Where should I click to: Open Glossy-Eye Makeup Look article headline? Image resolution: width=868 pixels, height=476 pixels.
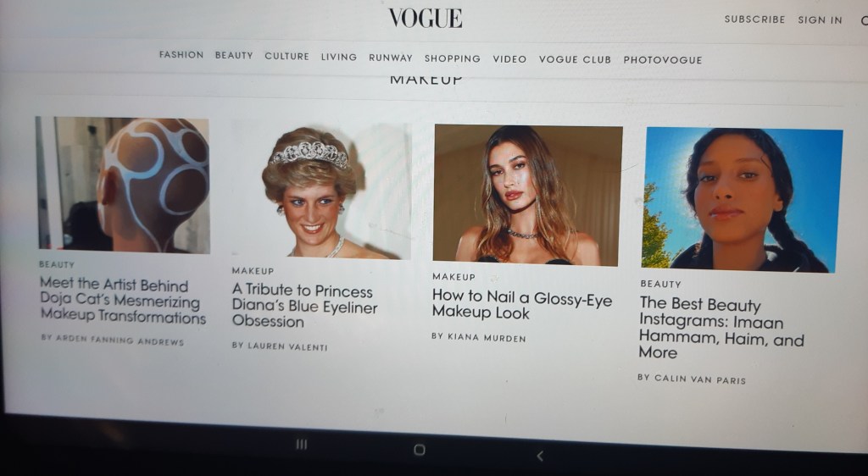[x=521, y=305]
